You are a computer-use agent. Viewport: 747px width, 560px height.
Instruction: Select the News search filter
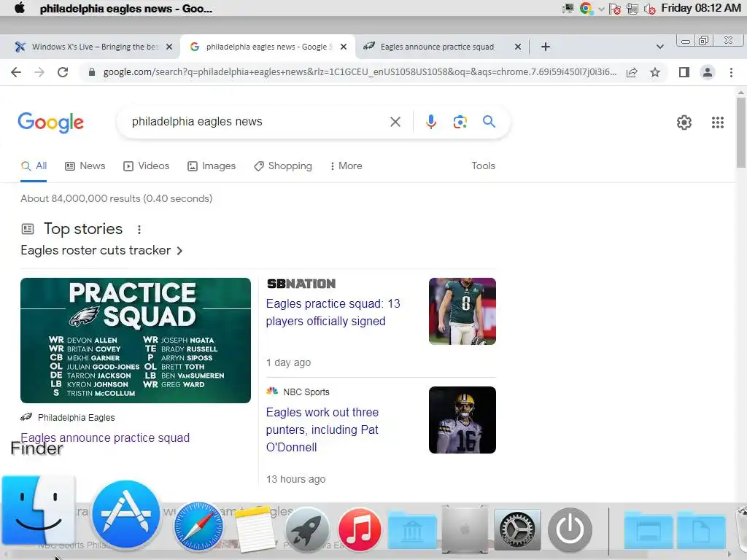click(85, 166)
